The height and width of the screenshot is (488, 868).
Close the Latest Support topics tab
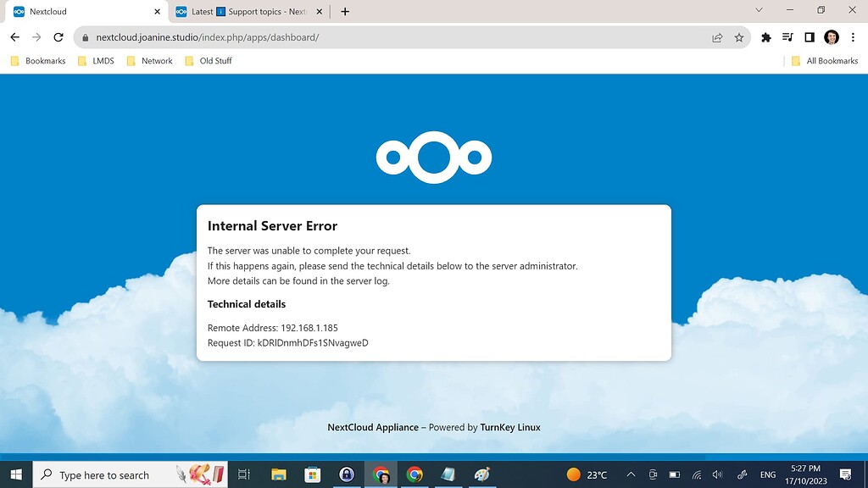point(320,12)
